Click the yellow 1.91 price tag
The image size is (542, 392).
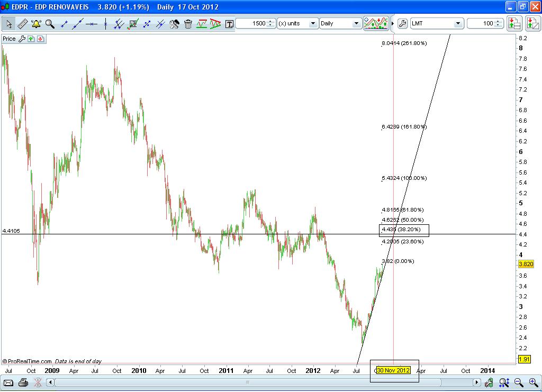[x=524, y=359]
